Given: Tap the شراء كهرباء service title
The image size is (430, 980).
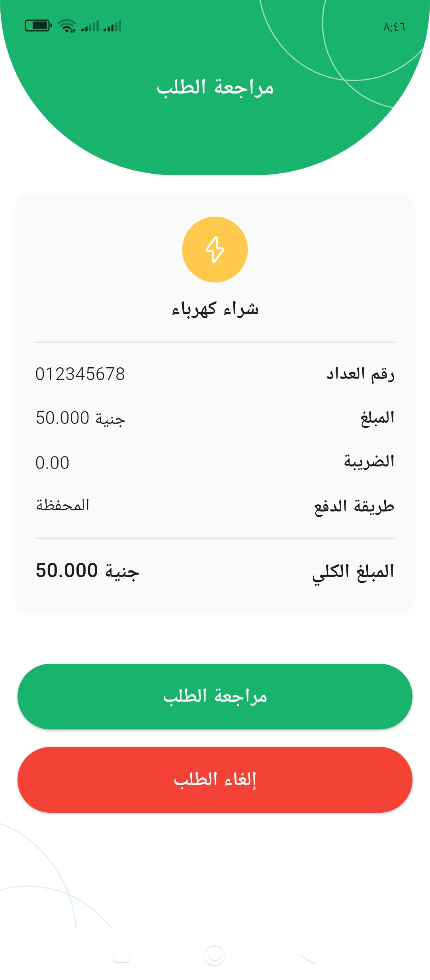Looking at the screenshot, I should [x=215, y=309].
